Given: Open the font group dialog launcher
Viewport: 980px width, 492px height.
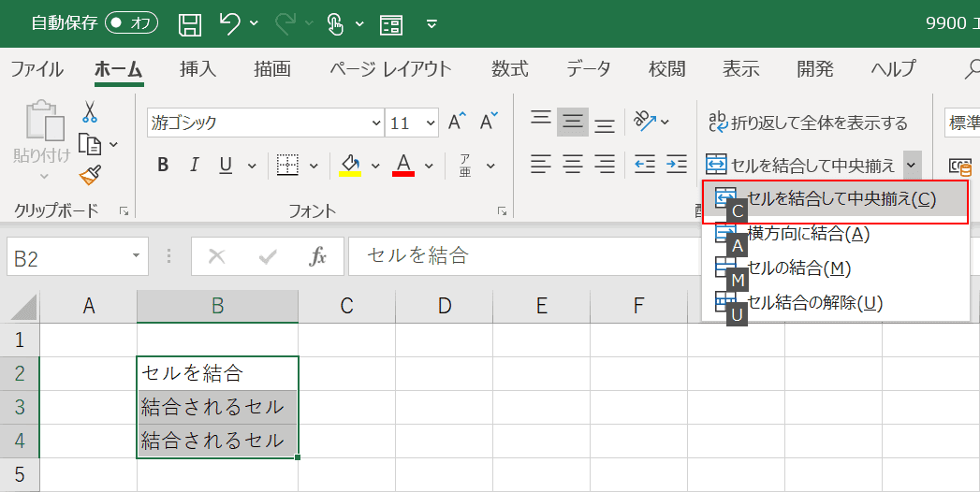Looking at the screenshot, I should click(x=502, y=211).
